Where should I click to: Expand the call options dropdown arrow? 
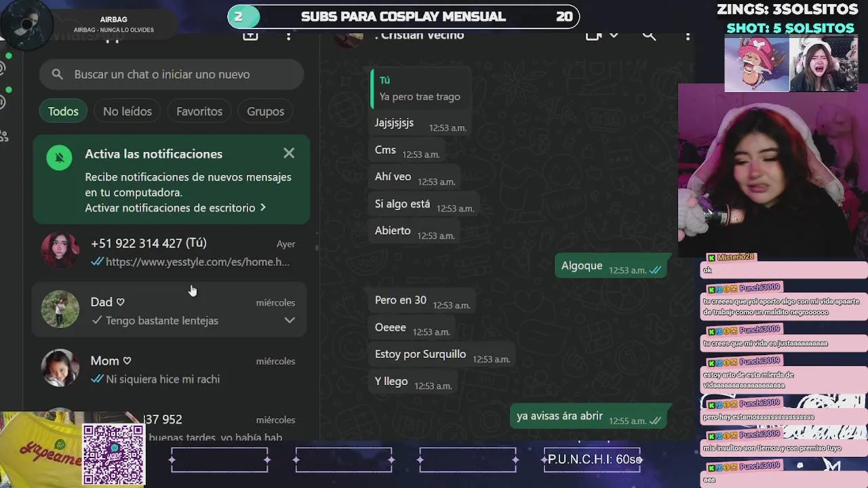pos(614,36)
